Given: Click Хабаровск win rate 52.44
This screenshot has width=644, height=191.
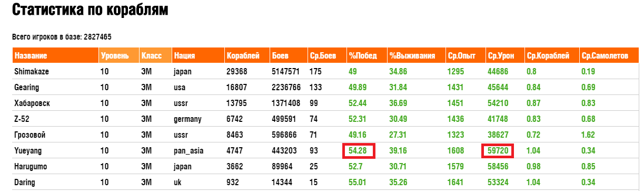Looking at the screenshot, I should [x=358, y=103].
